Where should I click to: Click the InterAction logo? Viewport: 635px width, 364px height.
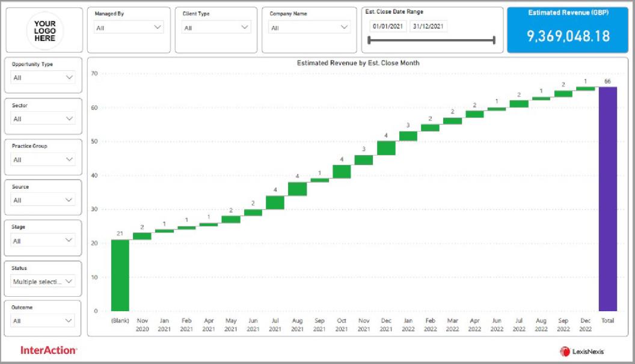tap(49, 350)
